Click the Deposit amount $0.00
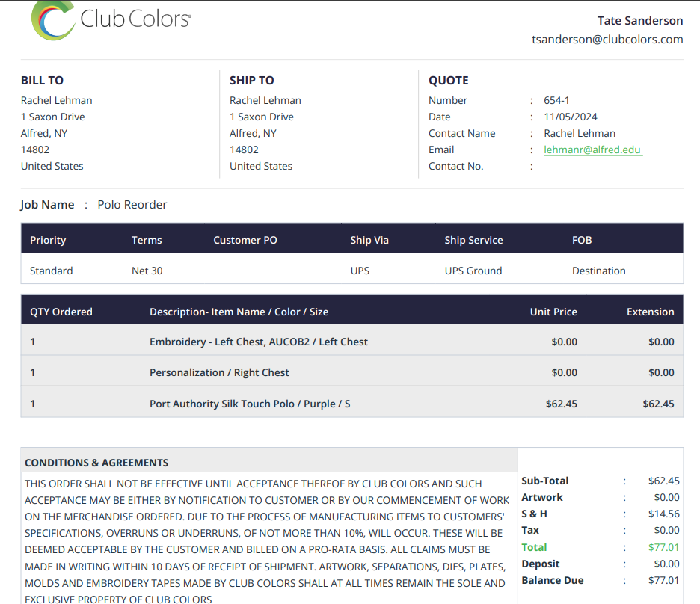The image size is (700, 604). click(666, 564)
